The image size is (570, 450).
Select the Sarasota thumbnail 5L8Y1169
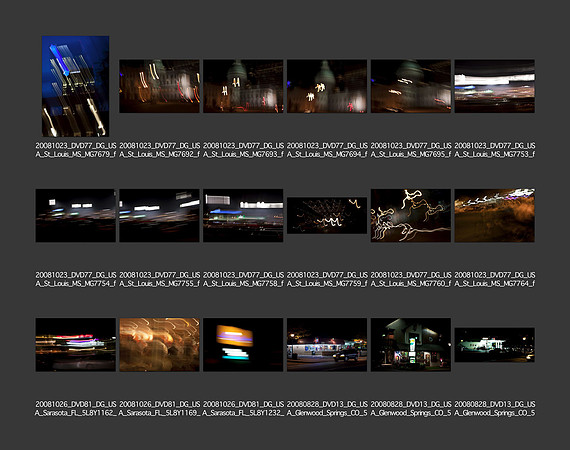click(x=159, y=345)
